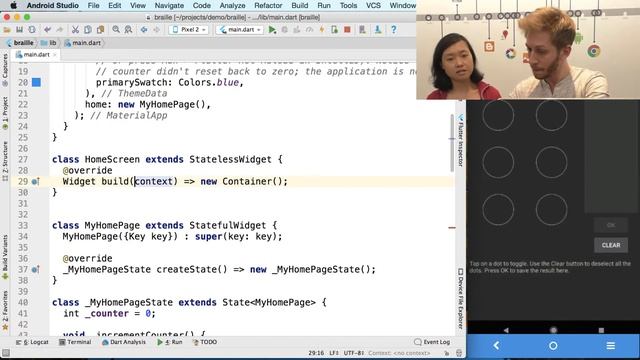Viewport: 640px width, 360px height.
Task: Click the Copy icon in toolbar
Action: pos(88,30)
